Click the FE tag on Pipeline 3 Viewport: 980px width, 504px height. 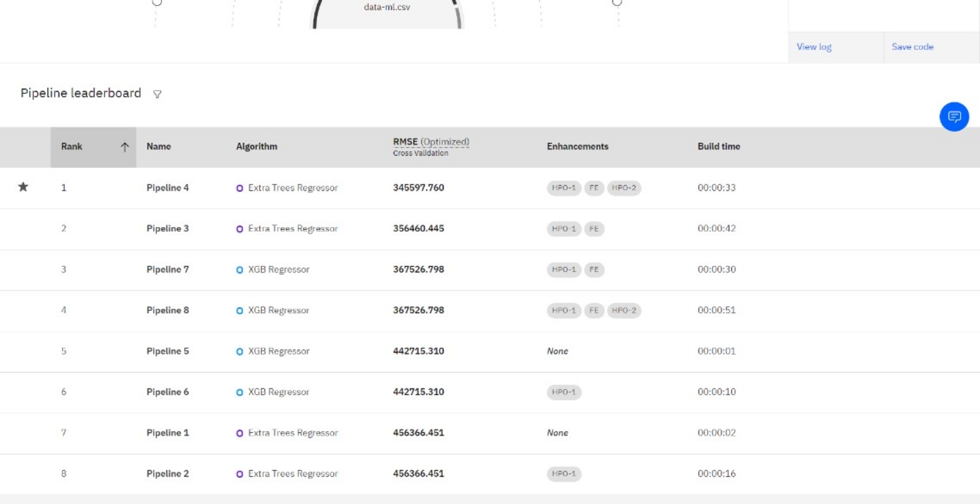point(593,229)
